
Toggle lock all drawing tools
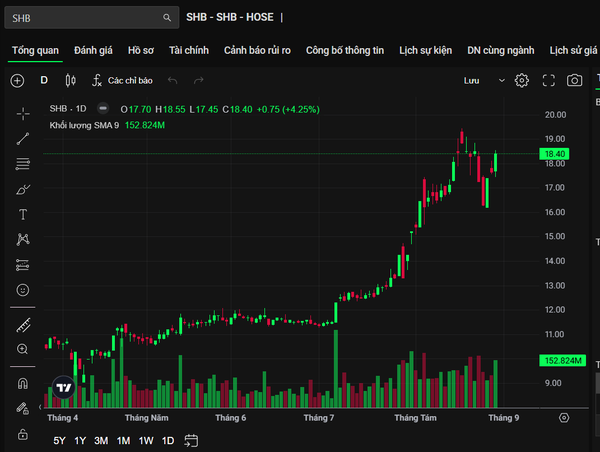click(x=23, y=434)
